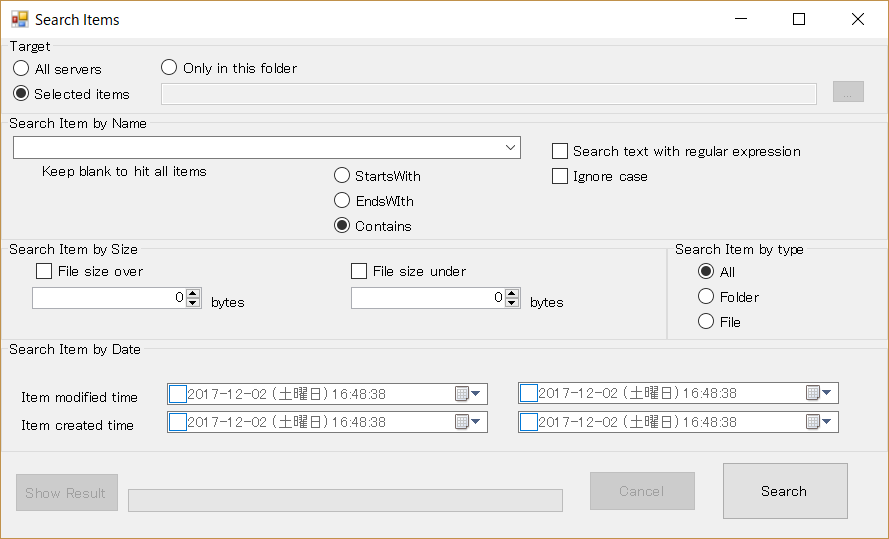Enable Search text with regular expression
The height and width of the screenshot is (539, 889).
click(x=560, y=151)
